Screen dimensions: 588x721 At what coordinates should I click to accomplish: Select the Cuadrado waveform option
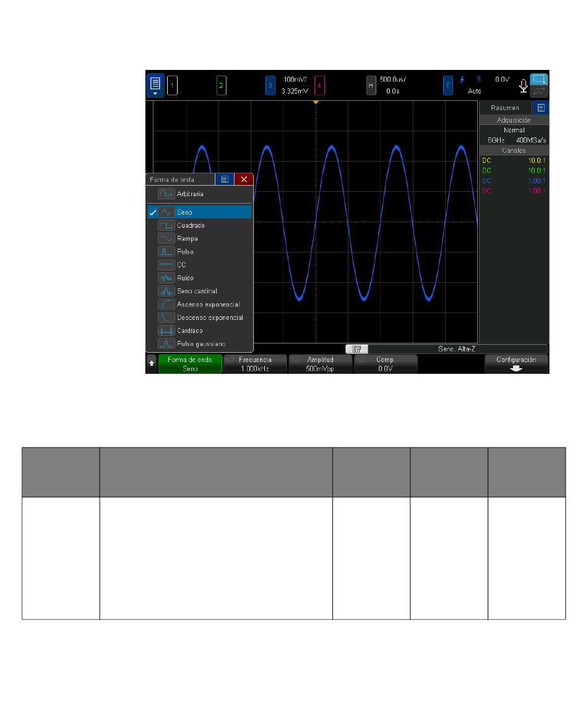click(x=199, y=225)
